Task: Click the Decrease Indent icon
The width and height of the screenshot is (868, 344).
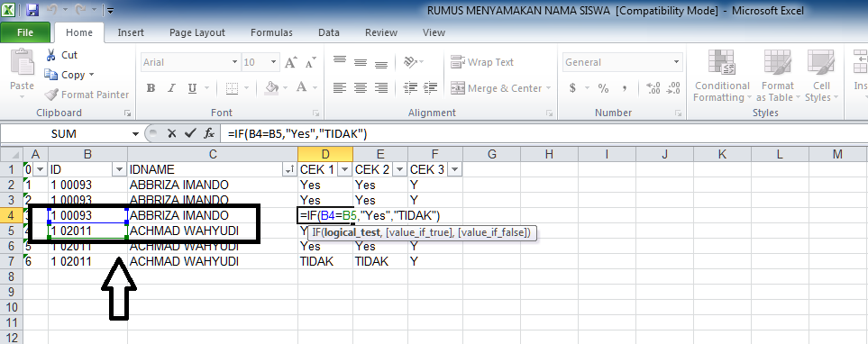Action: click(x=410, y=87)
